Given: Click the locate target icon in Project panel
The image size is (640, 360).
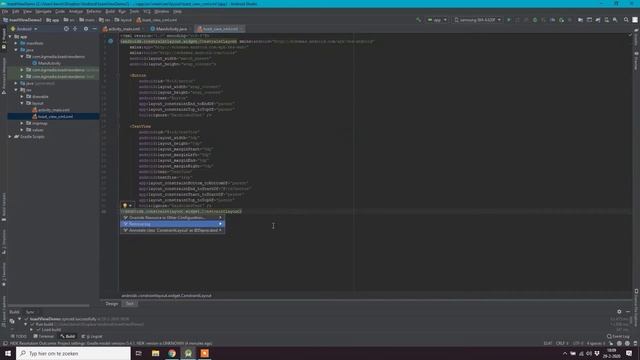Looking at the screenshot, I should (x=66, y=29).
